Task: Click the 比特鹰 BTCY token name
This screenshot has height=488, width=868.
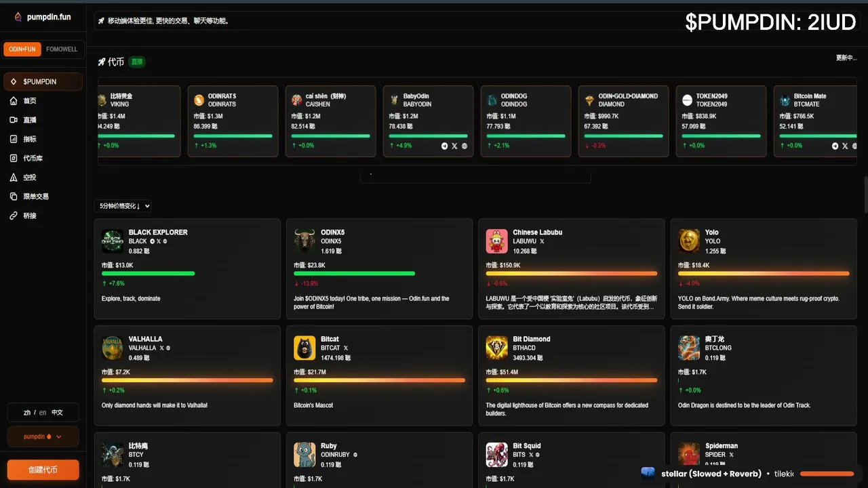Action: tap(138, 446)
